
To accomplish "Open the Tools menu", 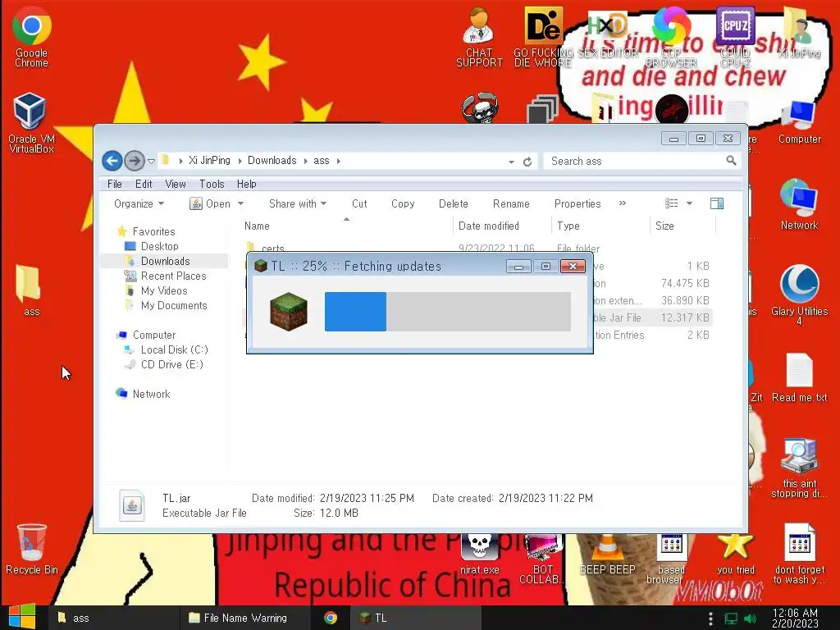I will point(212,184).
